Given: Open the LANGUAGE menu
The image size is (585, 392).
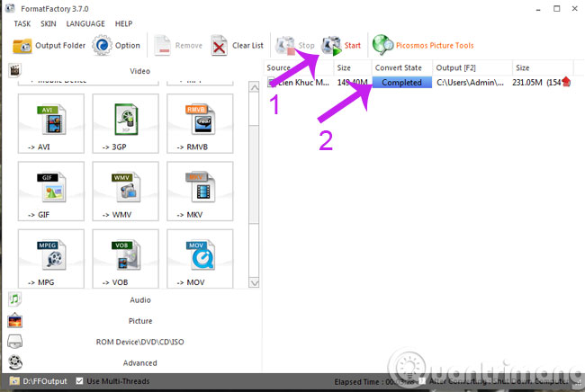Looking at the screenshot, I should pyautogui.click(x=85, y=24).
